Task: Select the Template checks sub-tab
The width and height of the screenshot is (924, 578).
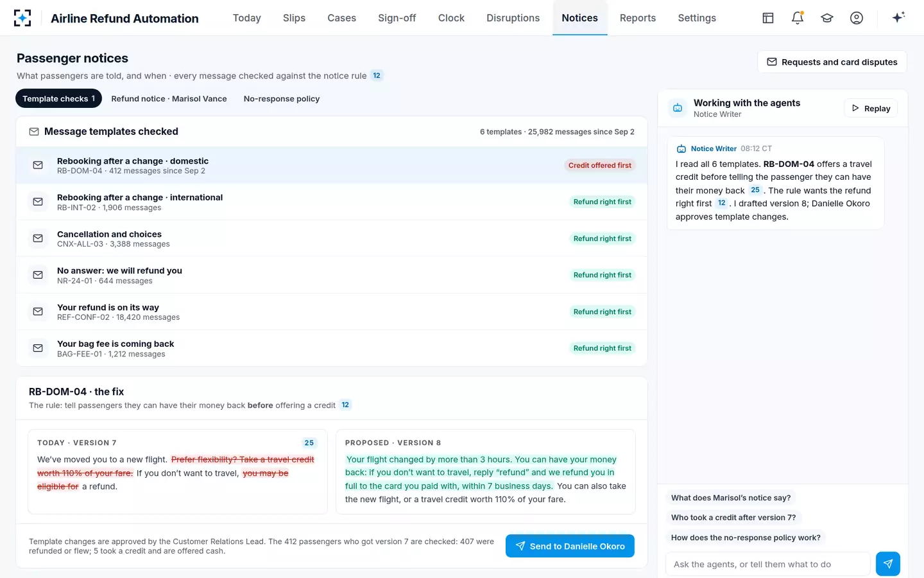Action: coord(58,99)
